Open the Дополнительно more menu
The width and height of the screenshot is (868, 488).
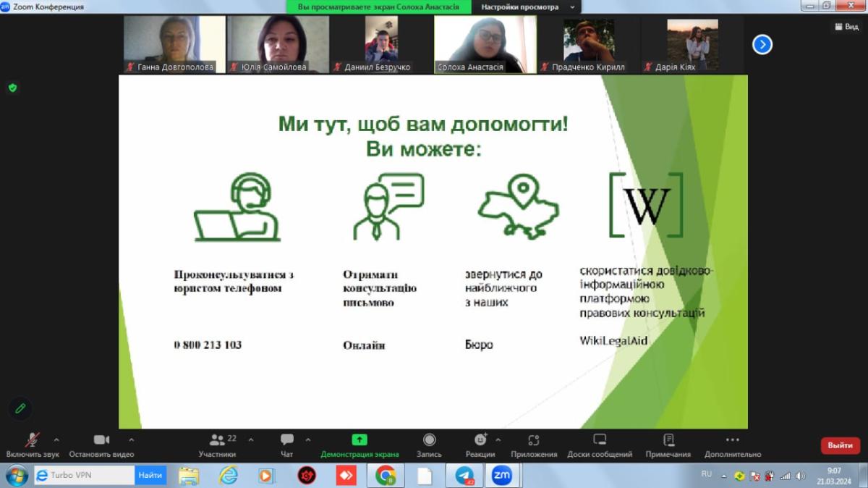732,440
